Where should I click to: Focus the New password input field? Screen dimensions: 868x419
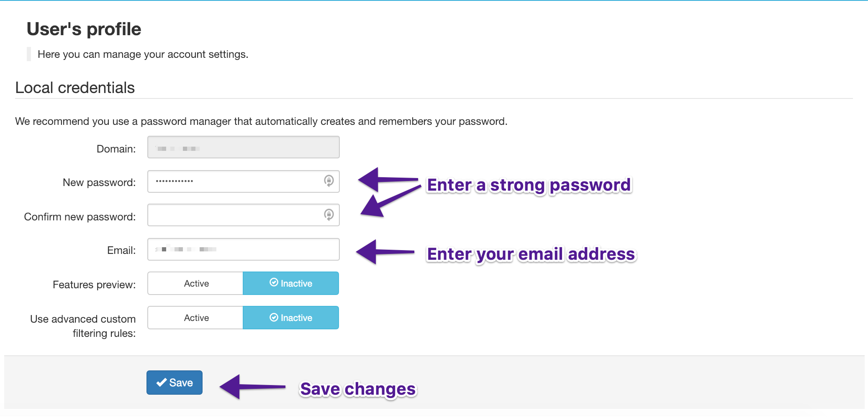click(x=234, y=181)
